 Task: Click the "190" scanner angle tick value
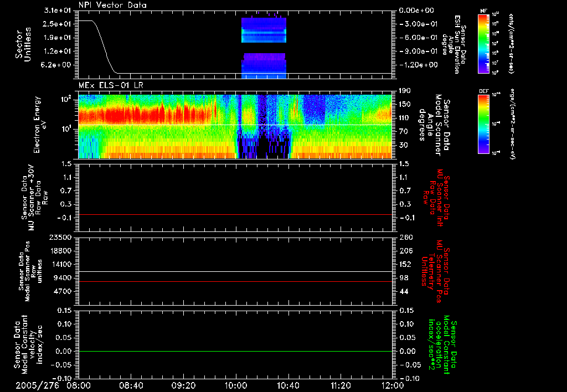pyautogui.click(x=405, y=90)
